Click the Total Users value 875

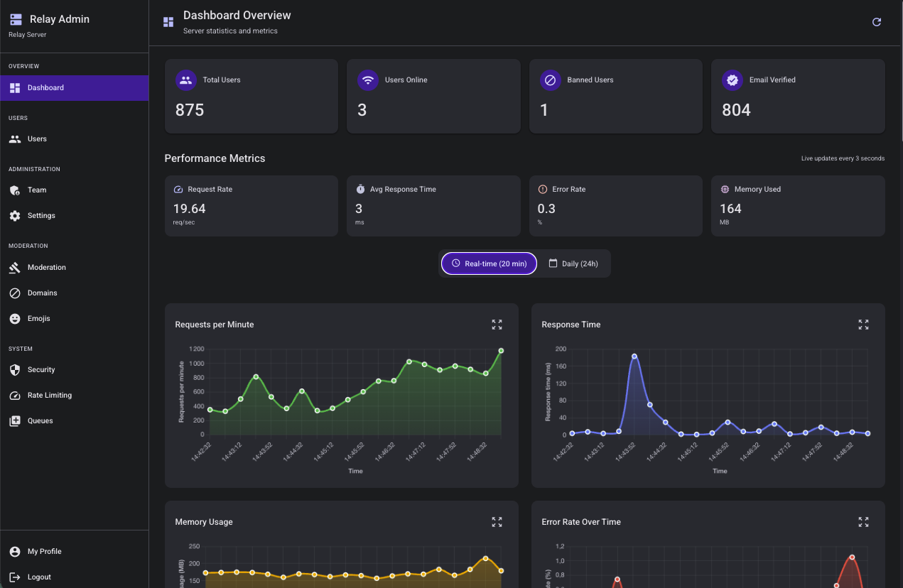pos(190,110)
